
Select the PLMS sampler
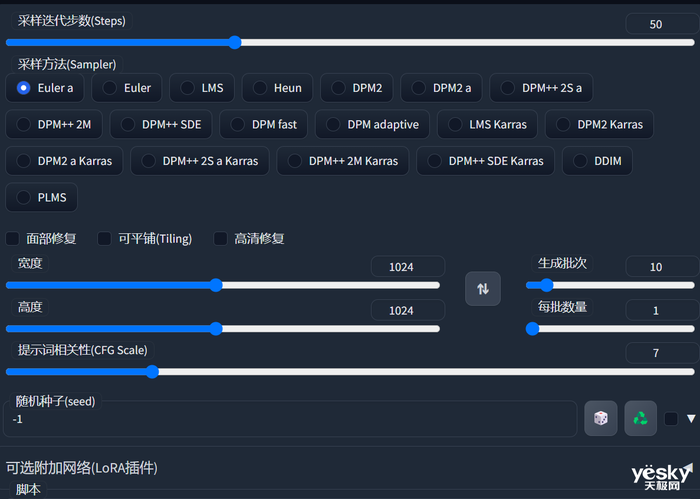click(x=41, y=197)
